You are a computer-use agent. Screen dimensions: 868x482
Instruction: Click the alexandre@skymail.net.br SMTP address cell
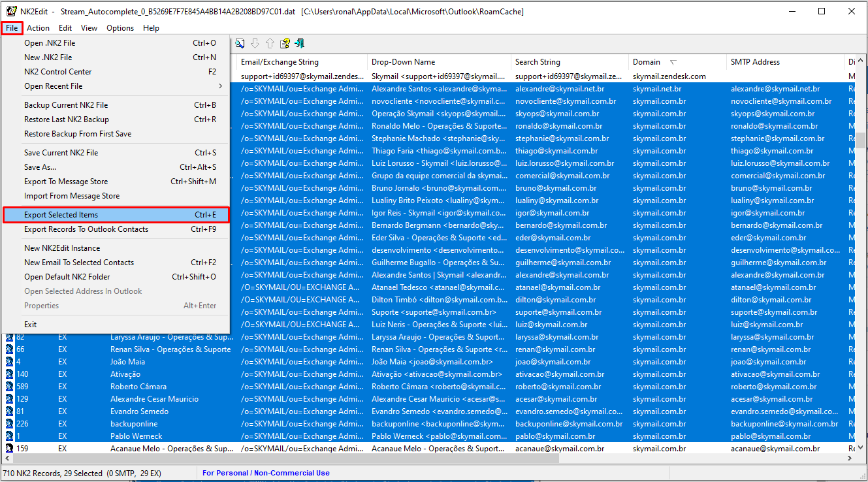pos(776,89)
